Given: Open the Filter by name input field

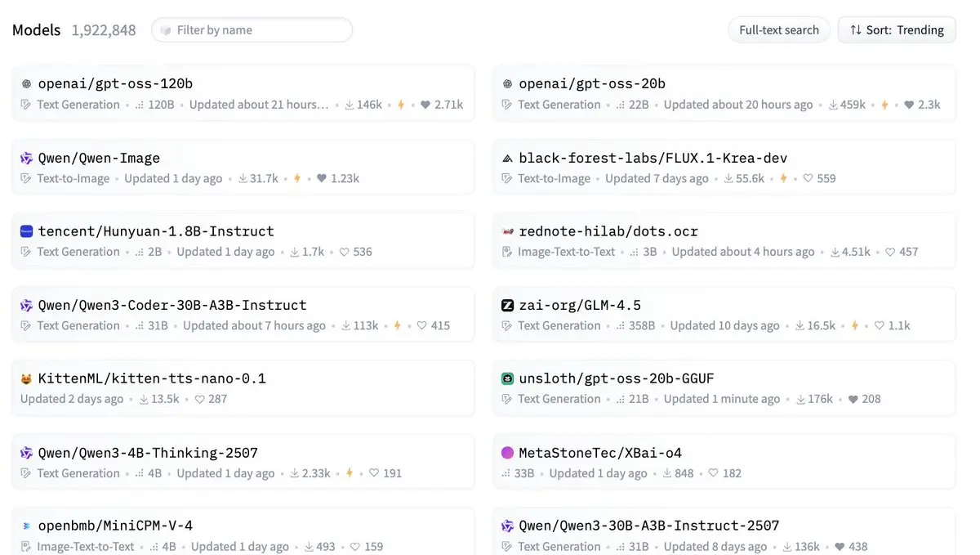Looking at the screenshot, I should [x=252, y=30].
